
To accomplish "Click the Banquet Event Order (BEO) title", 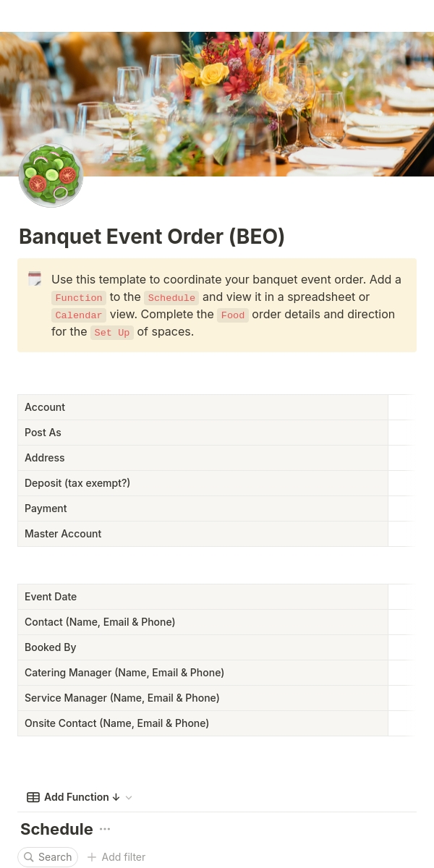I will click(151, 237).
